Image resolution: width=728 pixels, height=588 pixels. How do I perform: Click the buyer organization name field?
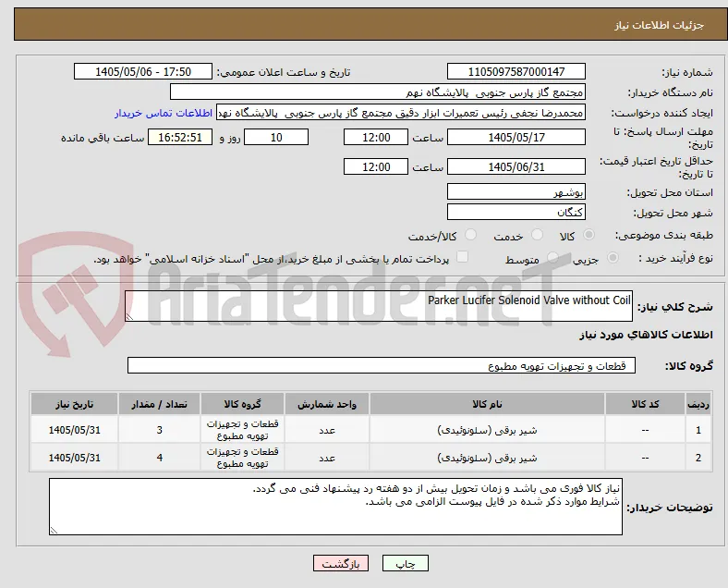pos(378,92)
